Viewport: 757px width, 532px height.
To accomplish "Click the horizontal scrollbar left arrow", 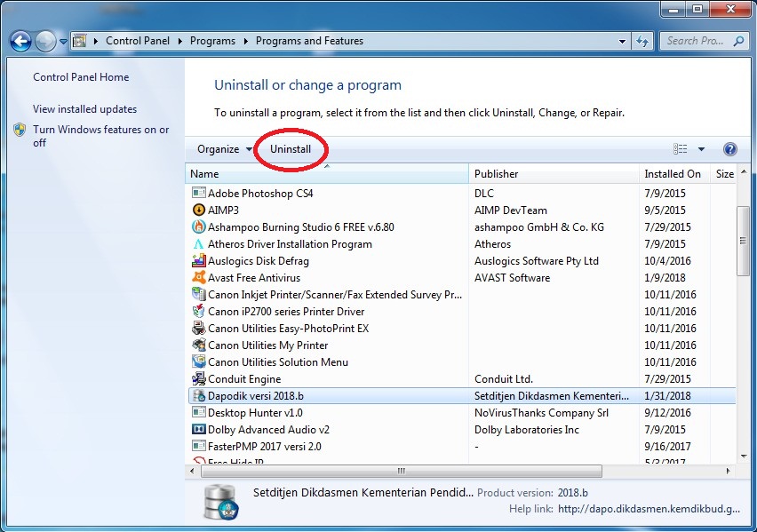I will click(192, 471).
